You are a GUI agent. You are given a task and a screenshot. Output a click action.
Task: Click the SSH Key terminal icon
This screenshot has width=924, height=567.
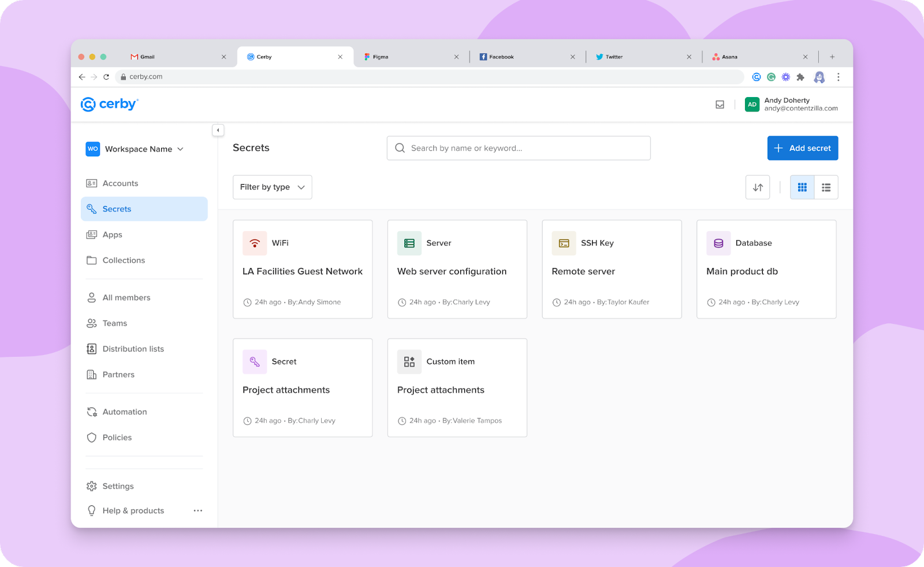point(564,243)
